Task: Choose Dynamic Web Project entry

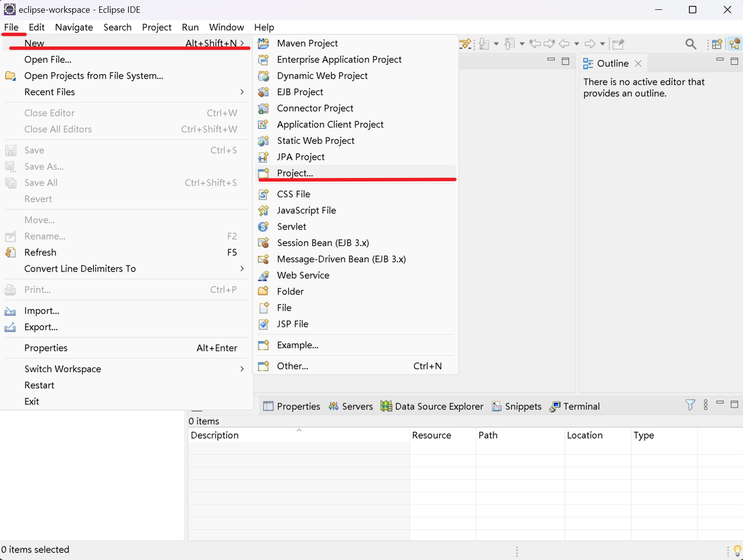Action: tap(356, 75)
